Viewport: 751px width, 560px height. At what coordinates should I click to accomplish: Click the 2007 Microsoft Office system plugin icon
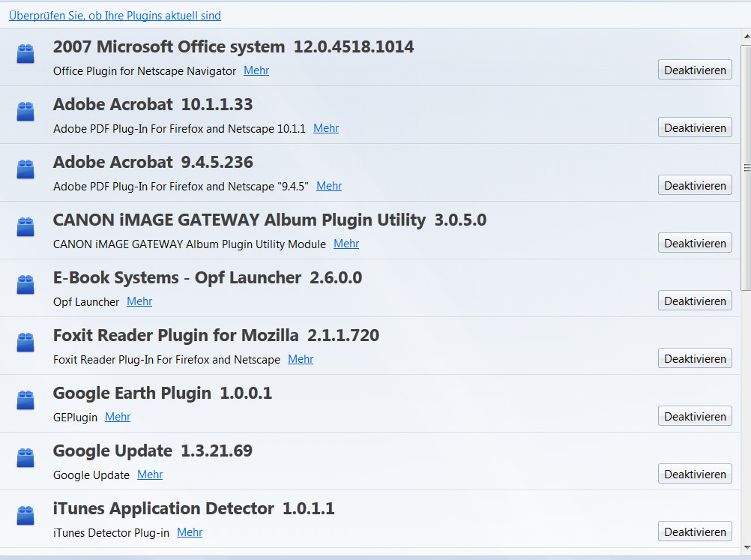click(x=25, y=54)
